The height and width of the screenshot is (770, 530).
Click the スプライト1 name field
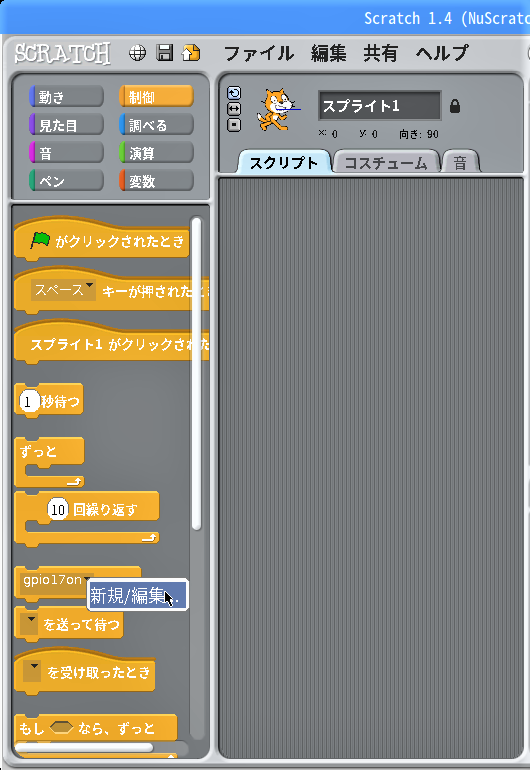[380, 106]
